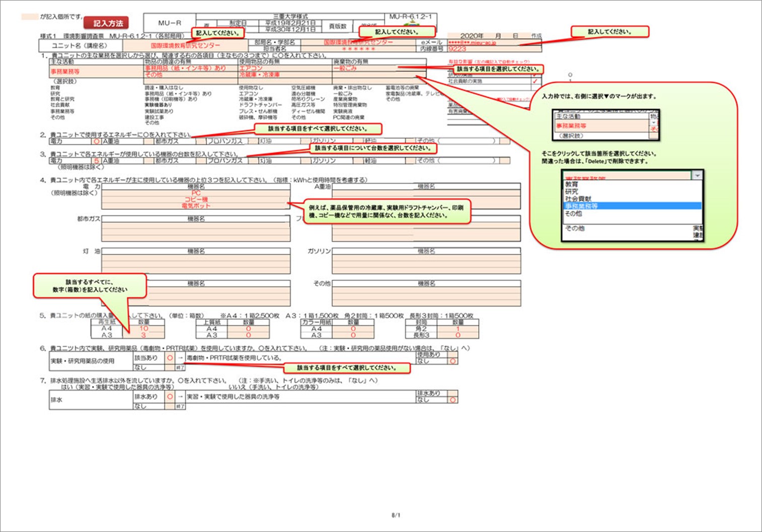The width and height of the screenshot is (762, 532).
Task: Open the dropdown arrow above the activity list
Action: 697,176
